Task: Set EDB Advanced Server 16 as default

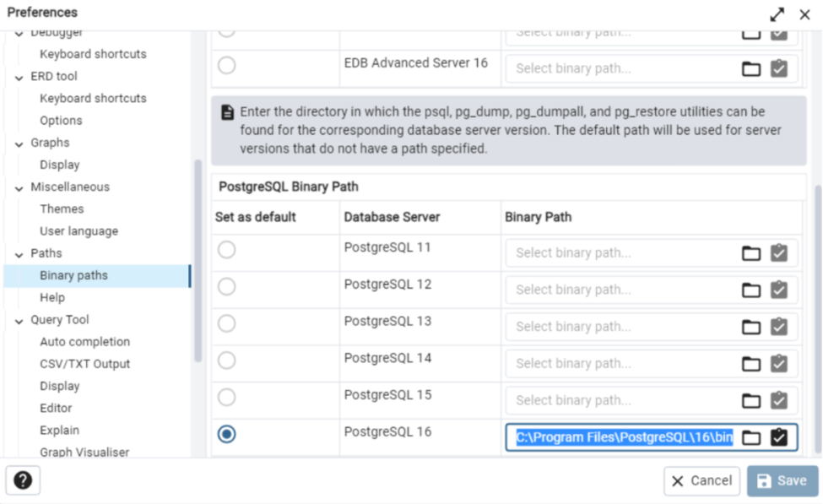Action: 226,65
